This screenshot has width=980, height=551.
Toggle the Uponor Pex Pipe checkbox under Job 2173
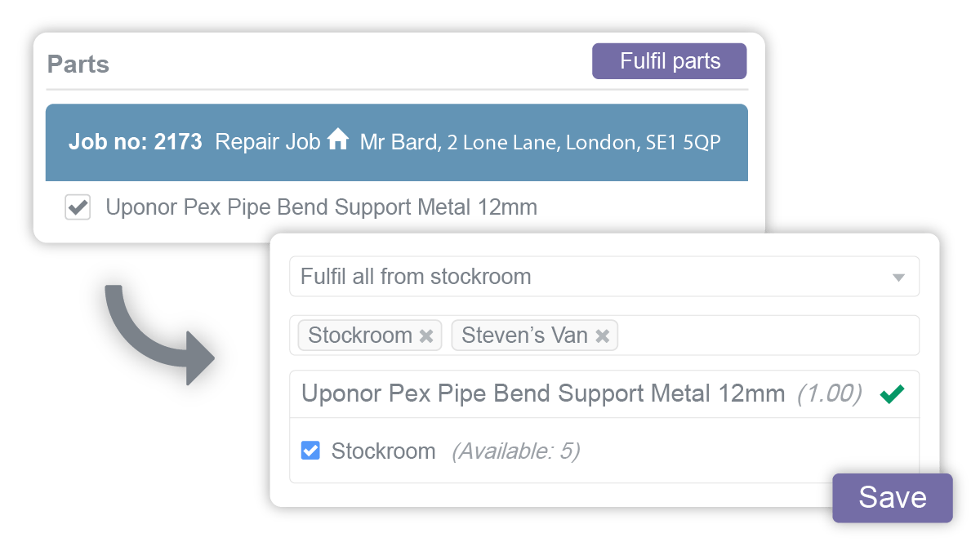[x=78, y=207]
